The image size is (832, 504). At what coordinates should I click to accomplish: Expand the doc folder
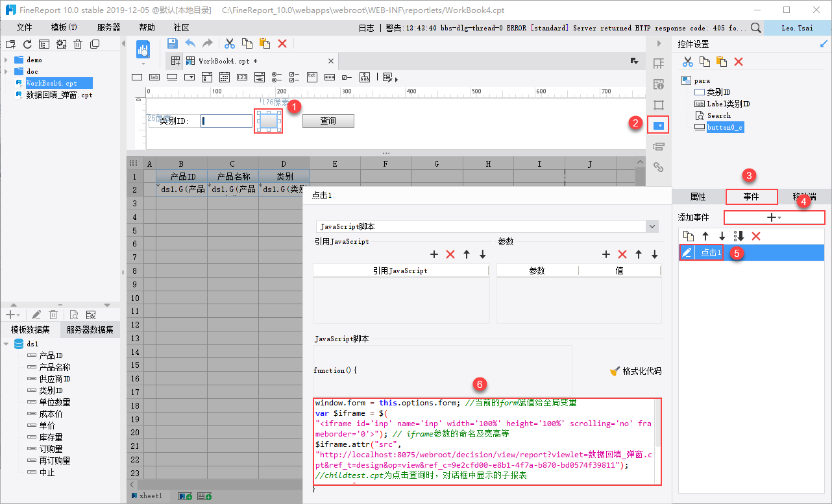click(6, 71)
